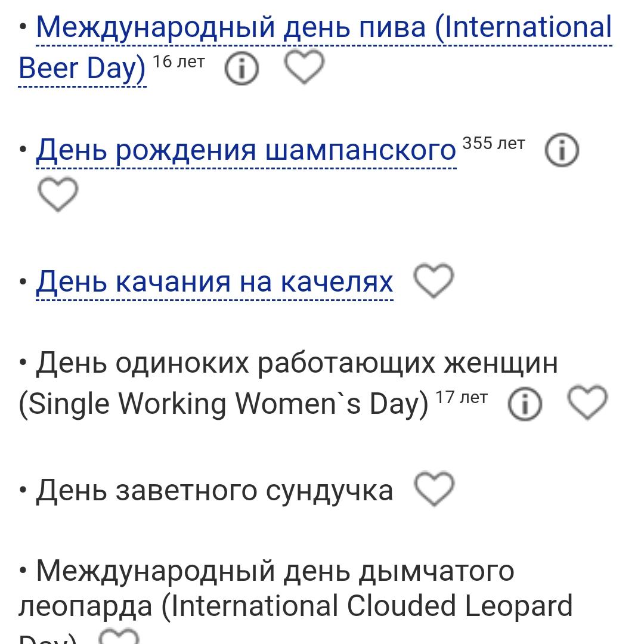This screenshot has height=644, width=644.
Task: Select День заветного сундучка text
Action: click(215, 490)
